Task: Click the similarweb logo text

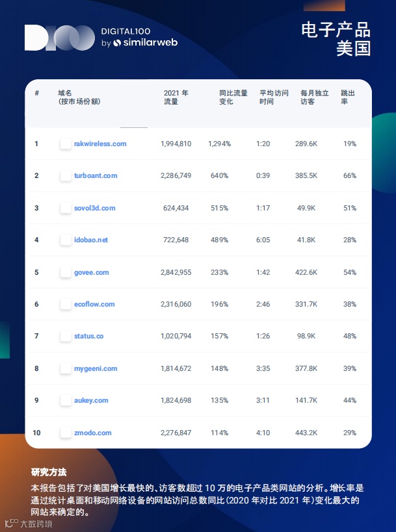Action: point(150,43)
